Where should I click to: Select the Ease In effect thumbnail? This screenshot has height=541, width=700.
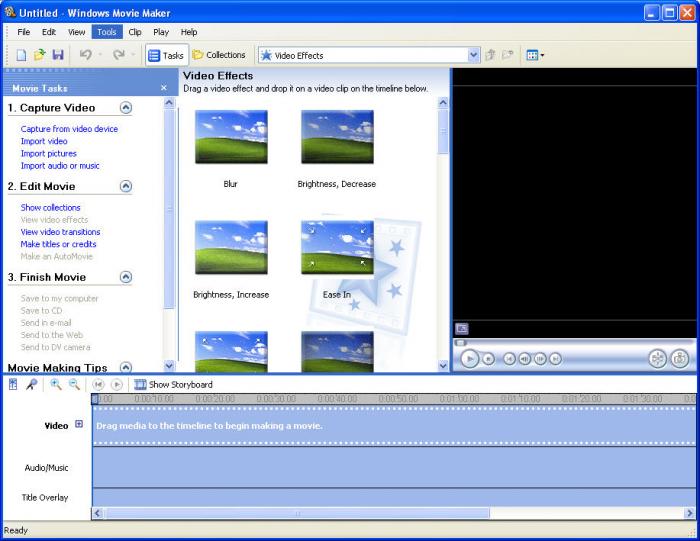338,248
